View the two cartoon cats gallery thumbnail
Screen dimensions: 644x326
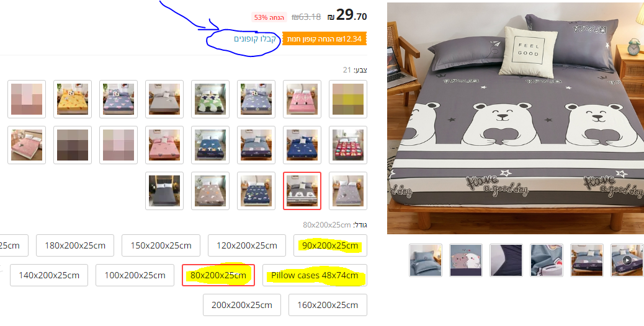[x=466, y=260]
